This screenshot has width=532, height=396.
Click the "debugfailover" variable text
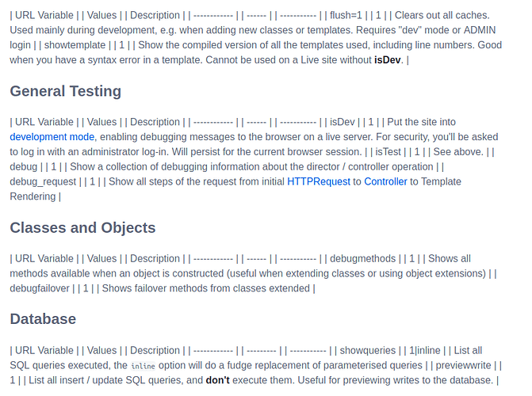click(x=40, y=289)
